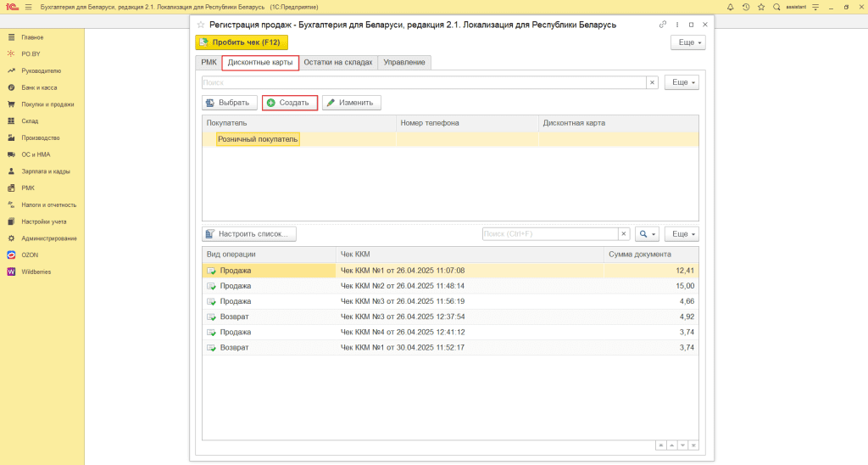Select Чек ККМ №1 от 26.04.2025 11:07:08

click(x=450, y=271)
